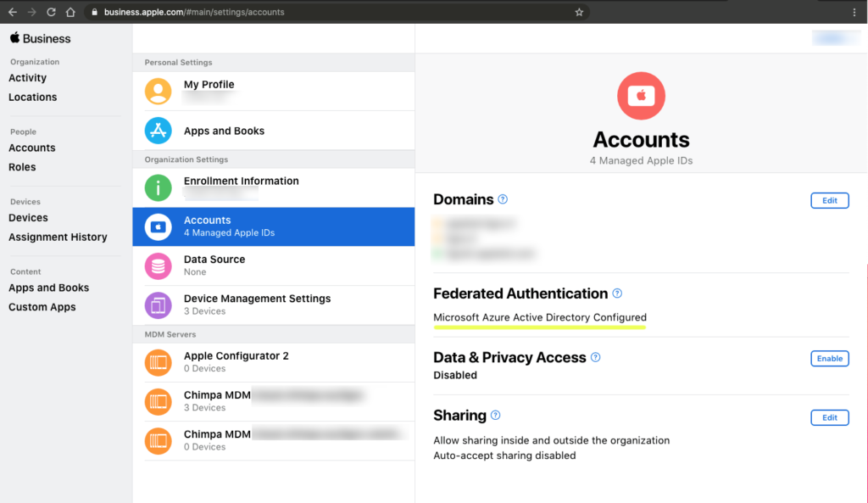868x503 pixels.
Task: Click '4 Managed Apple IDs' under Accounts heading
Action: pyautogui.click(x=641, y=160)
